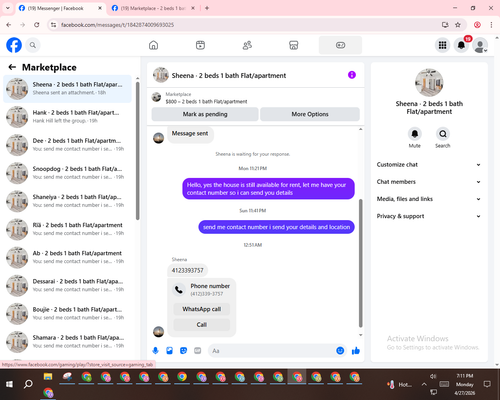The height and width of the screenshot is (400, 500).
Task: Send a thumbs-up like
Action: click(x=356, y=351)
